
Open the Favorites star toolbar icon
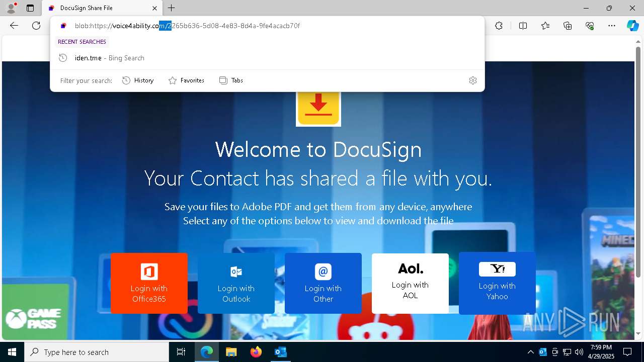[x=545, y=26]
